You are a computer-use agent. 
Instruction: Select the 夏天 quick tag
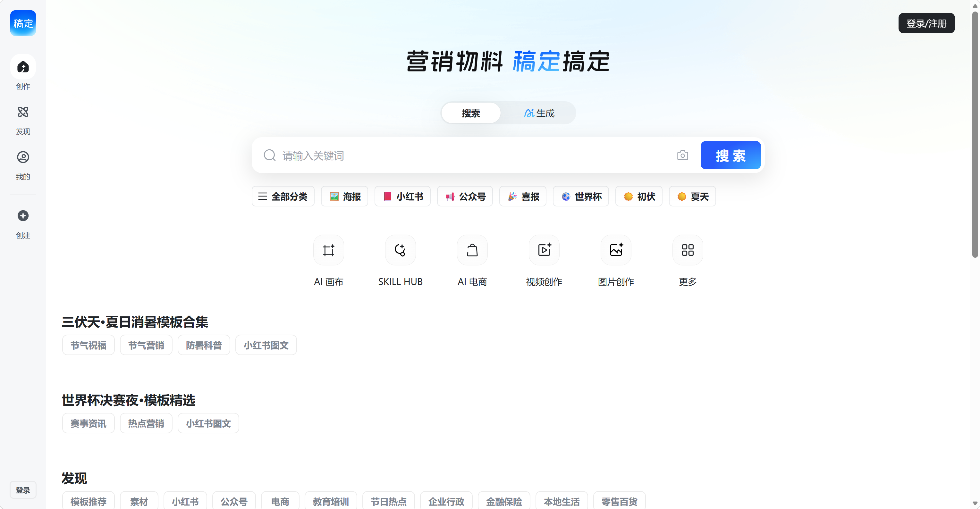[692, 196]
